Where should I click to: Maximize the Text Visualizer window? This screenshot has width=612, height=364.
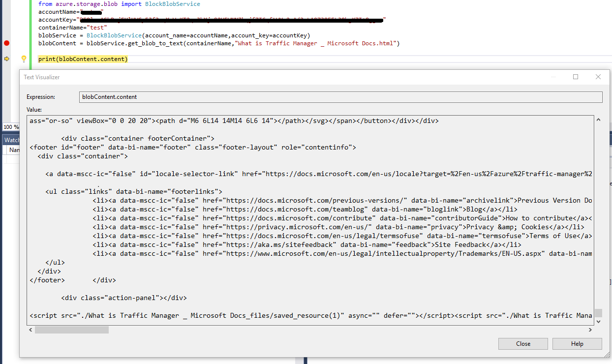pos(576,77)
